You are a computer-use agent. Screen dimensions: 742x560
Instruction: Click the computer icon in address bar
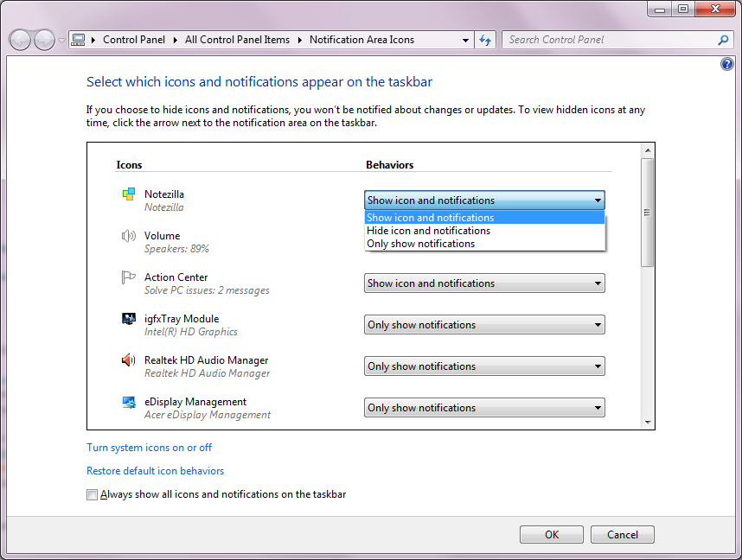coord(78,40)
